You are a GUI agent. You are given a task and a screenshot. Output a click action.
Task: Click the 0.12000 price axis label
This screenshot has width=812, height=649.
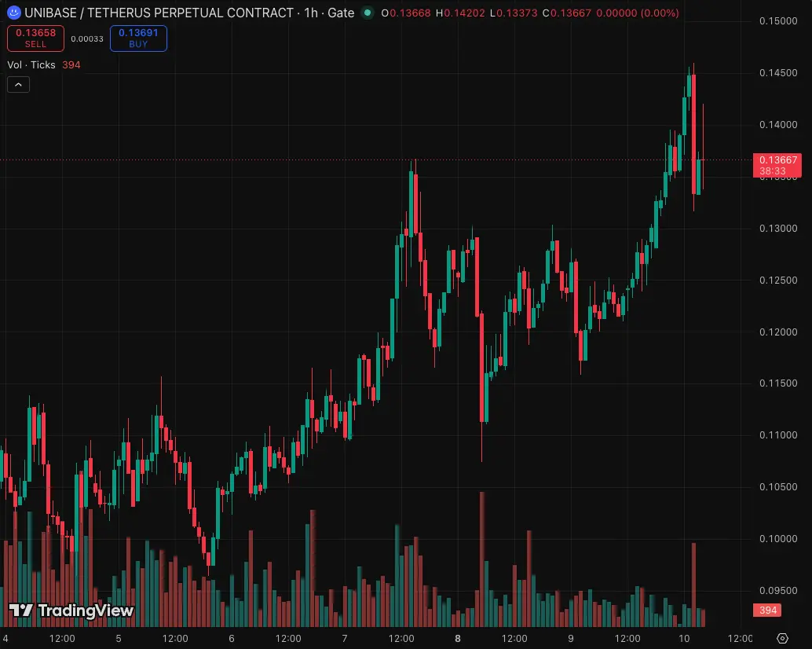pos(778,332)
